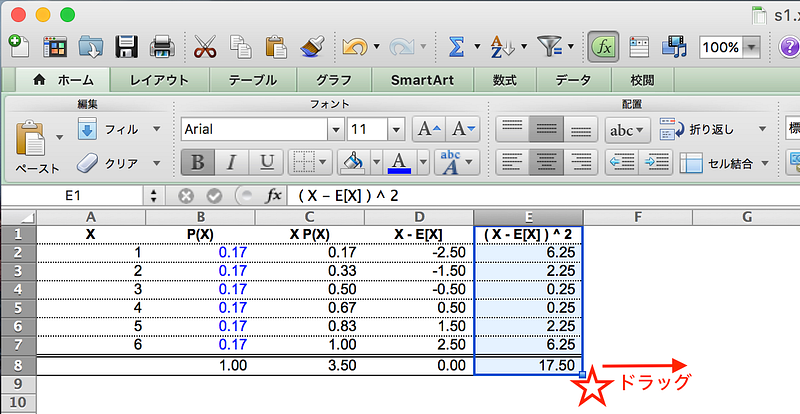800x414 pixels.
Task: Switch to the グラフ tab
Action: [x=334, y=80]
